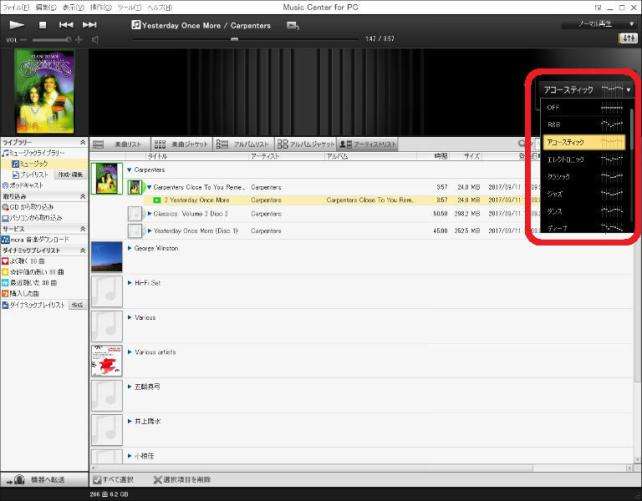Switch to the アルバムジャケット view tab
The image size is (642, 501).
point(305,144)
